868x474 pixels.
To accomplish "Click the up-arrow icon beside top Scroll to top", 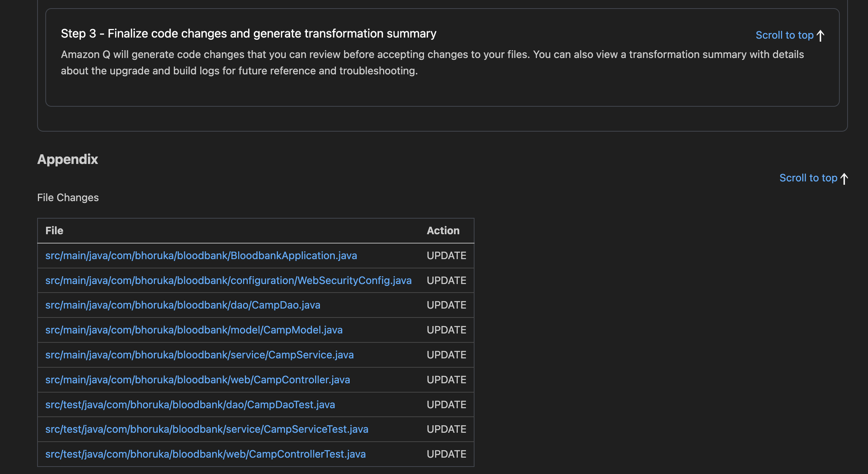I will [820, 35].
